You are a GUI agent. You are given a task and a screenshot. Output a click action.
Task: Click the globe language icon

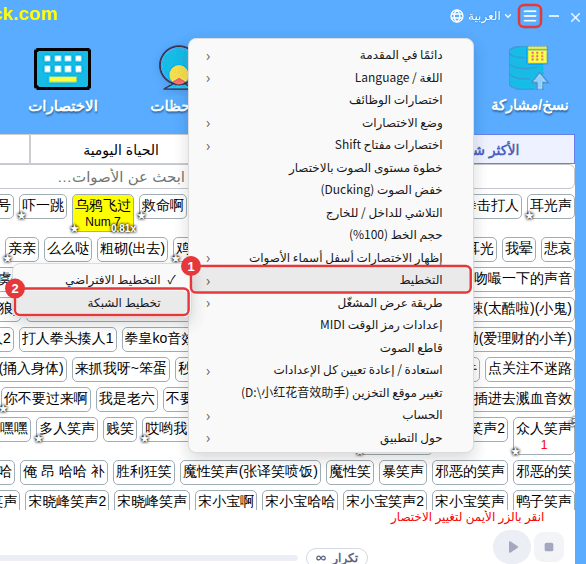[457, 16]
